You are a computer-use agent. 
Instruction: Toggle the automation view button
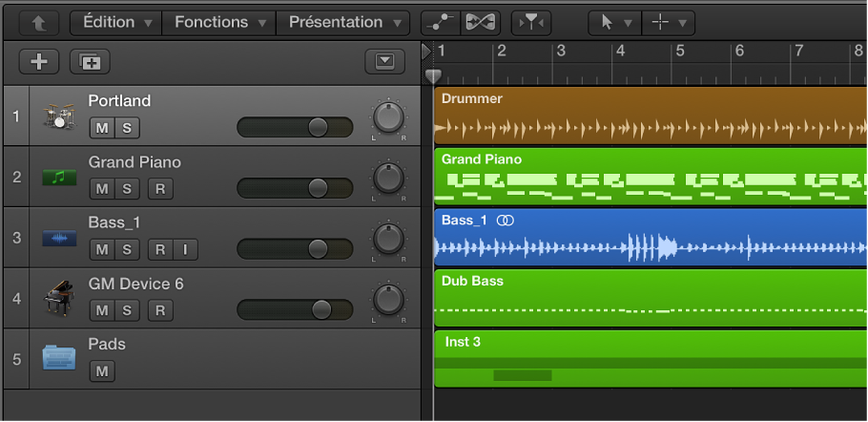pos(446,22)
